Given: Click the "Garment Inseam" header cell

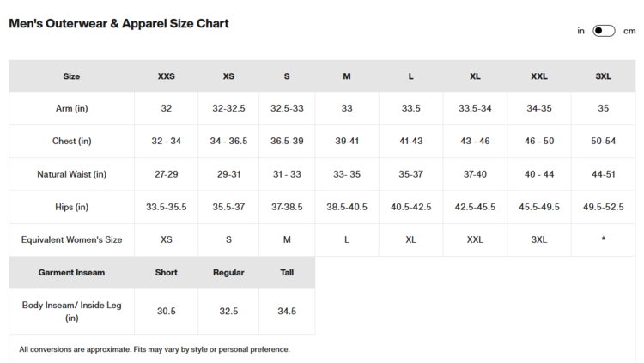Looking at the screenshot, I should pyautogui.click(x=71, y=272).
